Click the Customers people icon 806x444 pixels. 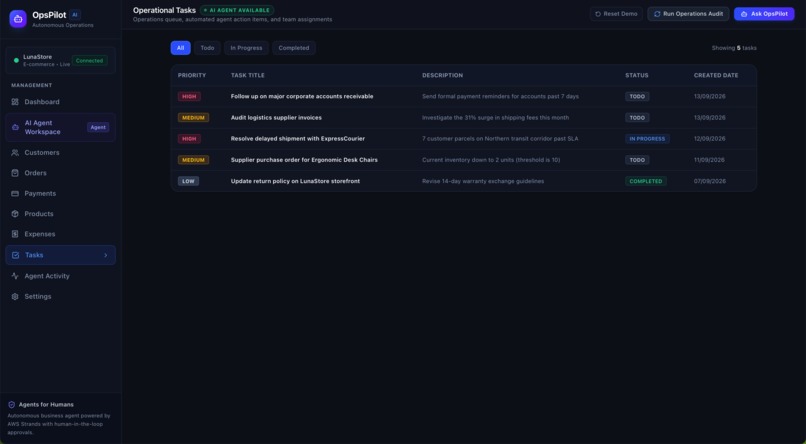15,153
